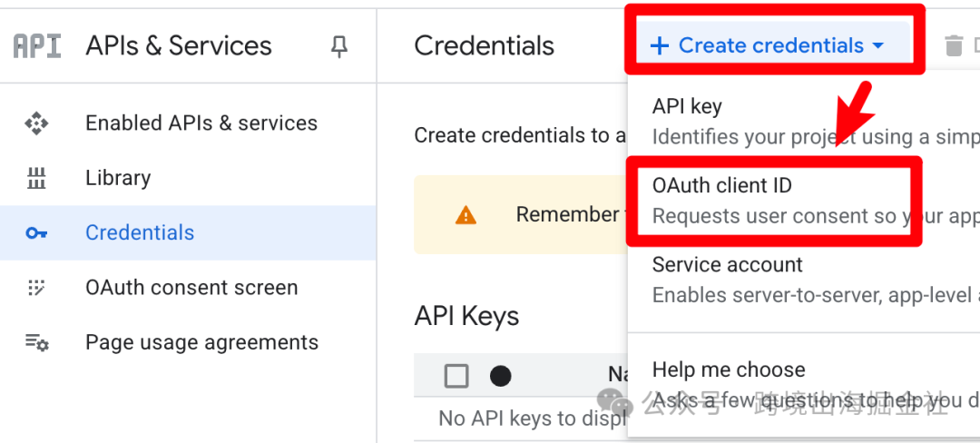The width and height of the screenshot is (980, 443).
Task: Click the orange warning triangle icon
Action: [465, 215]
